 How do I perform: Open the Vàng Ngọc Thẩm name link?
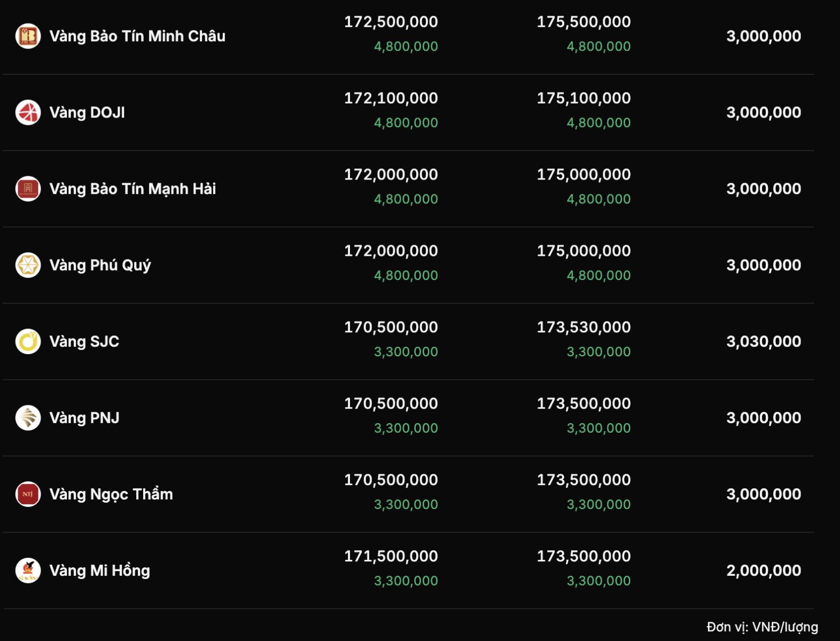(x=111, y=495)
